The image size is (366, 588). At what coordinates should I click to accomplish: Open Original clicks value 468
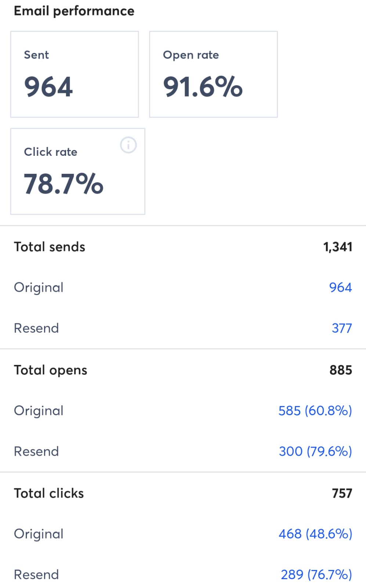(x=314, y=534)
